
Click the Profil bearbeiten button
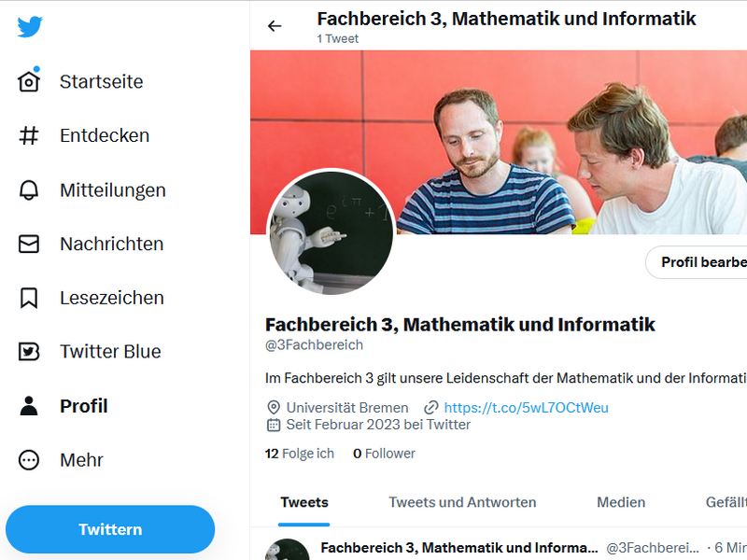point(702,262)
